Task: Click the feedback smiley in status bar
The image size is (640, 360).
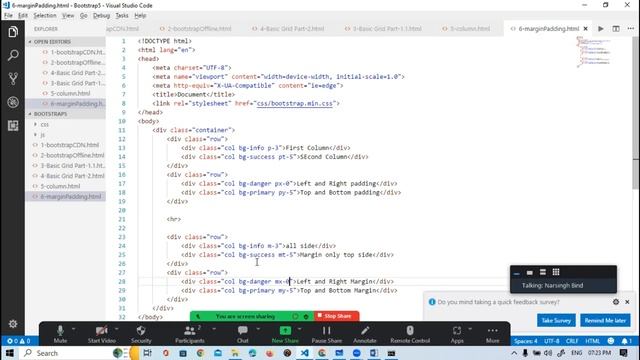Action: coord(611,341)
